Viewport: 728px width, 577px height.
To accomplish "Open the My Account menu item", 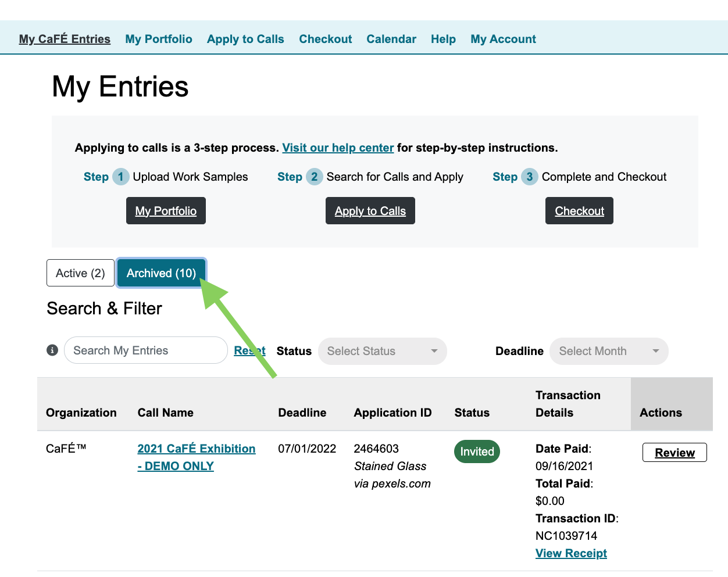I will point(503,39).
